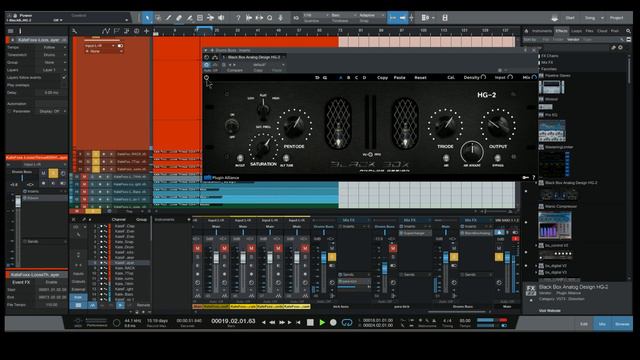This screenshot has height=360, width=640.
Task: Adjust the HG-2 Output knob
Action: click(x=498, y=126)
